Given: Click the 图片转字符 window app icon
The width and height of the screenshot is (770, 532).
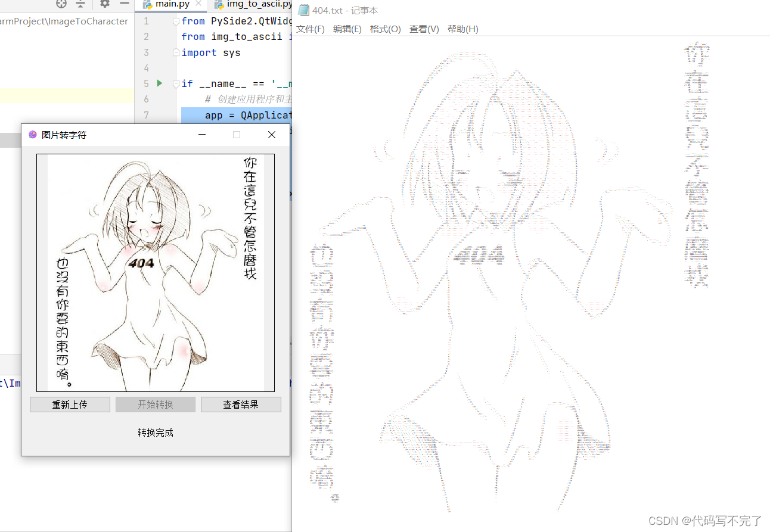Looking at the screenshot, I should pos(33,135).
